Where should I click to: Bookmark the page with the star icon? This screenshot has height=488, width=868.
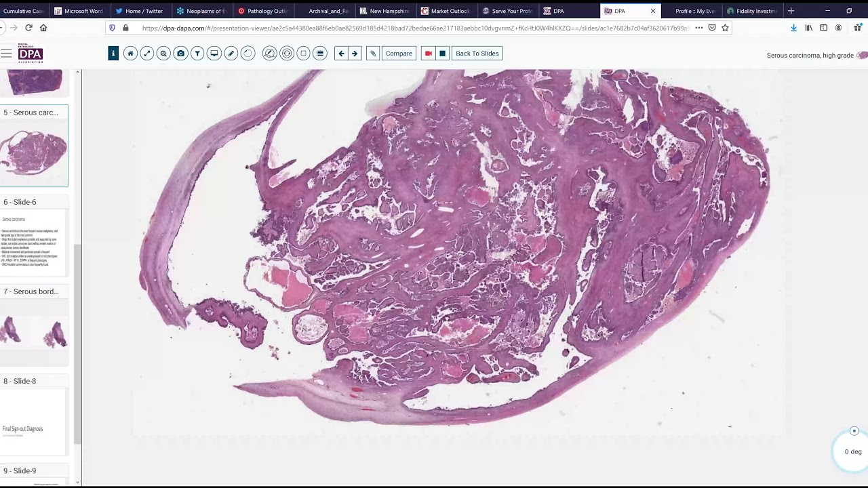(x=725, y=28)
